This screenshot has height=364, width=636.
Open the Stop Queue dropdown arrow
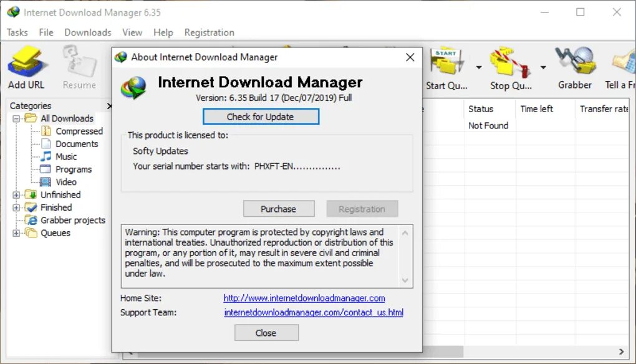[542, 67]
